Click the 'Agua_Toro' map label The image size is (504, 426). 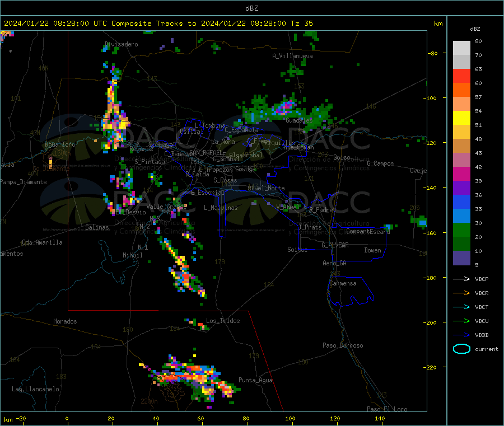pyautogui.click(x=60, y=144)
